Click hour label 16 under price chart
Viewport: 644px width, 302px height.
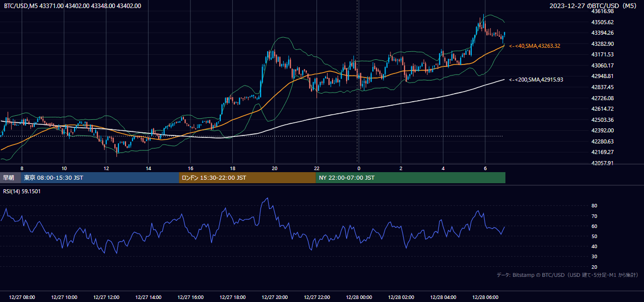[x=190, y=168]
